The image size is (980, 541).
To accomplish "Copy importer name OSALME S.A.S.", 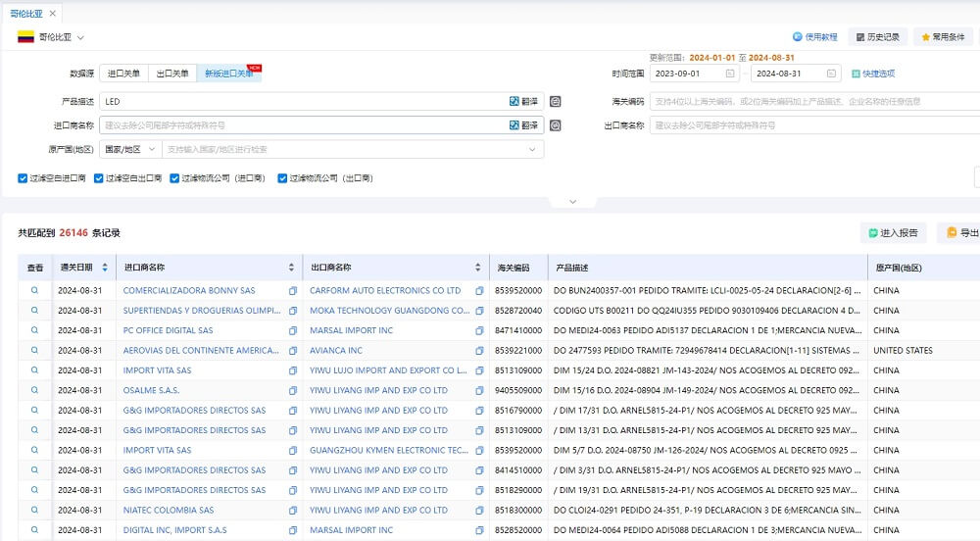I will pyautogui.click(x=292, y=390).
